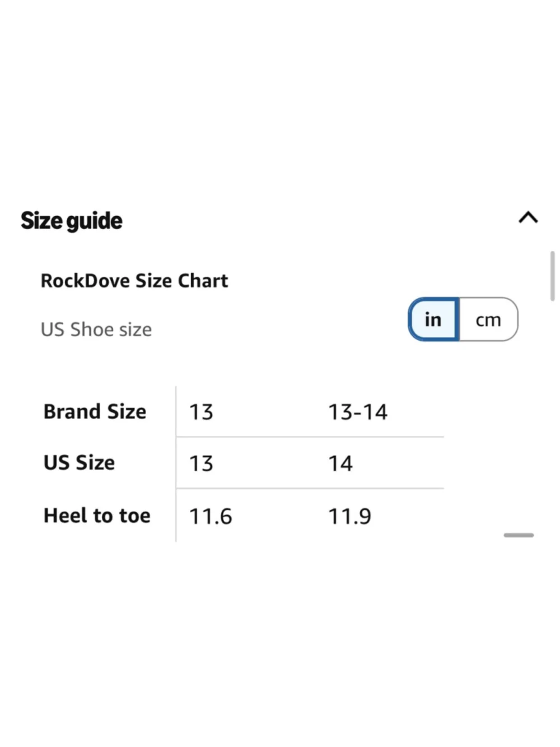Click the horizontal scroll indicator below table
This screenshot has height=747, width=560.
tap(519, 535)
